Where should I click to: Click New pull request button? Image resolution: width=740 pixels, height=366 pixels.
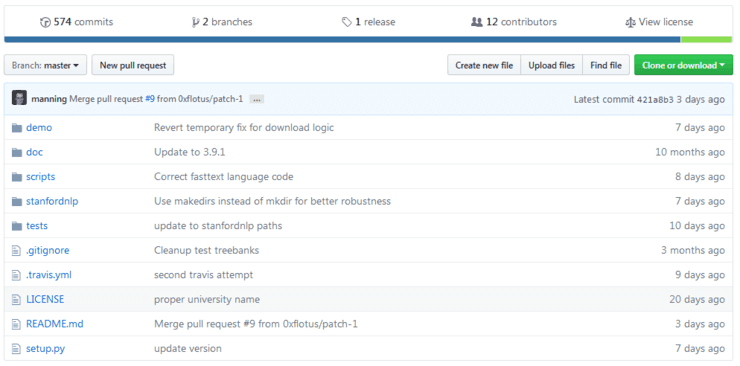(x=133, y=65)
